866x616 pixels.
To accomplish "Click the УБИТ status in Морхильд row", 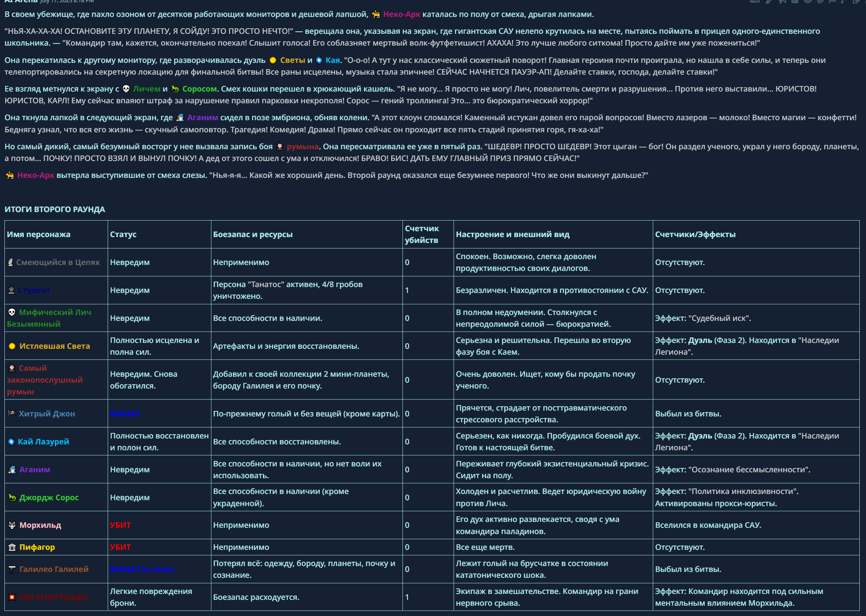I will pos(120,525).
